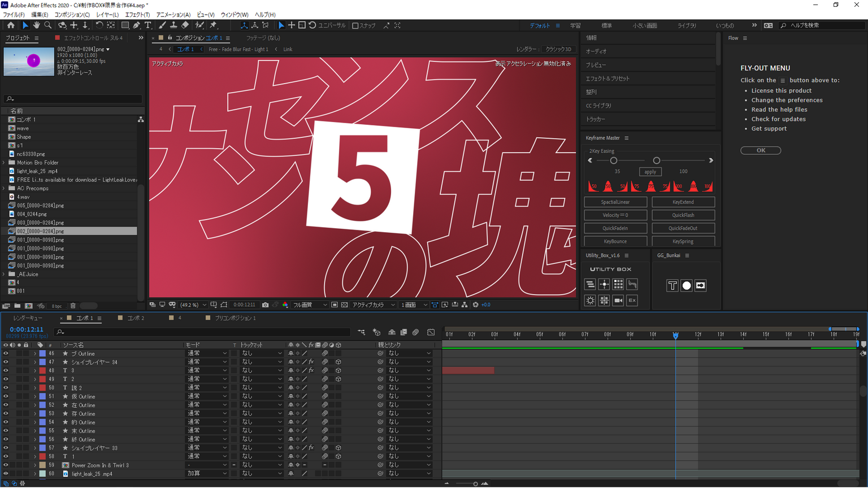Viewport: 868px width, 488px height.
Task: Click the snapshot camera icon in viewer
Action: coord(265,305)
